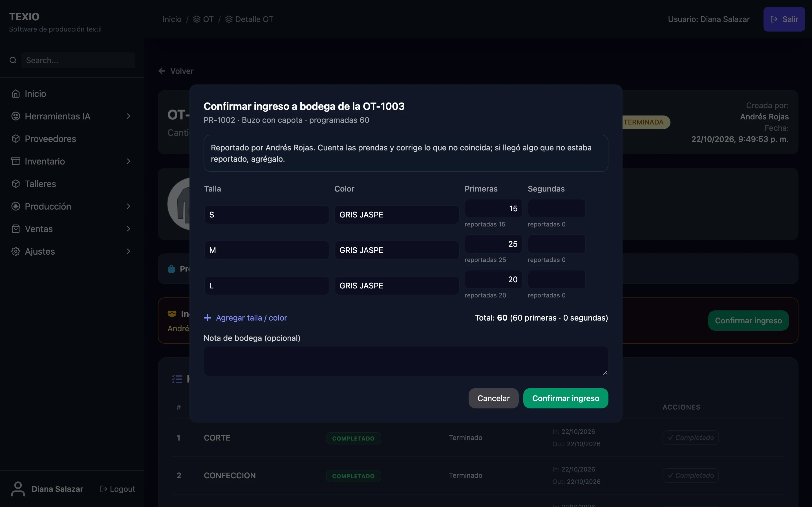Expand the Ventas submenu chevron
The width and height of the screenshot is (812, 507).
click(x=129, y=229)
